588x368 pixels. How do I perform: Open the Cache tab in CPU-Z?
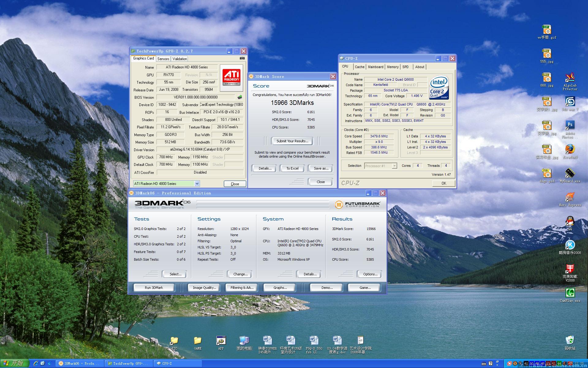point(360,67)
